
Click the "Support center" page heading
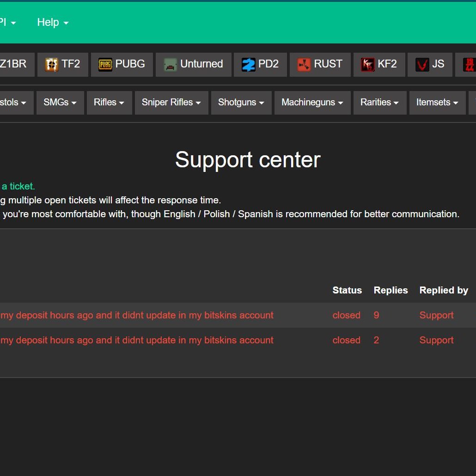pyautogui.click(x=248, y=160)
